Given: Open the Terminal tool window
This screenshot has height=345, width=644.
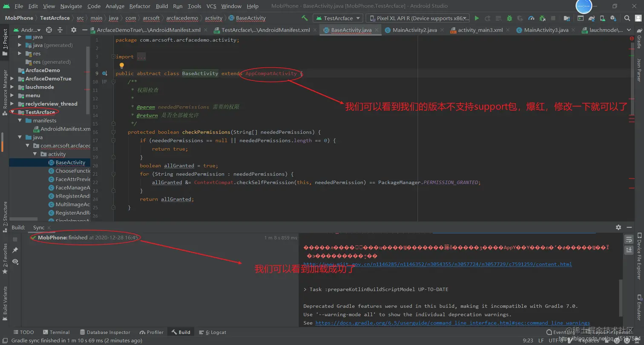Looking at the screenshot, I should point(56,332).
